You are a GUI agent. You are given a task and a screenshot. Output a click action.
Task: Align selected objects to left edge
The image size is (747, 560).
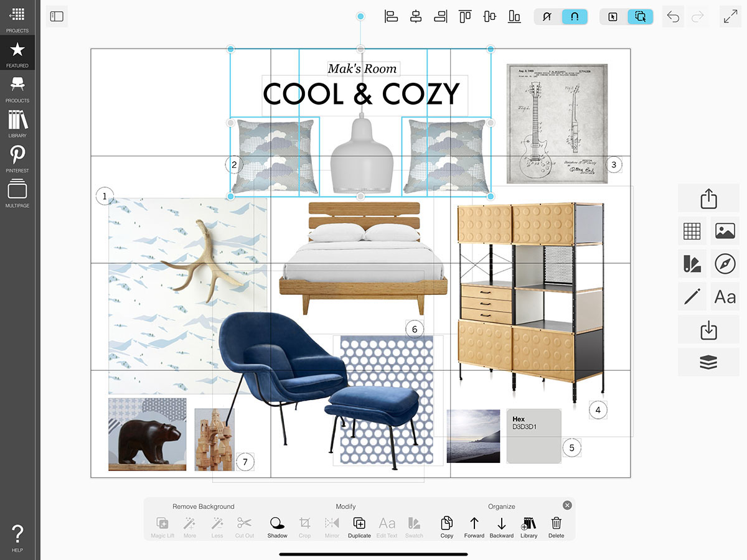coord(391,17)
